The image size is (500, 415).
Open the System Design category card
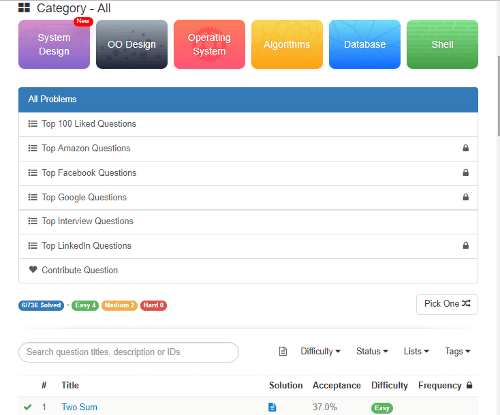point(54,44)
